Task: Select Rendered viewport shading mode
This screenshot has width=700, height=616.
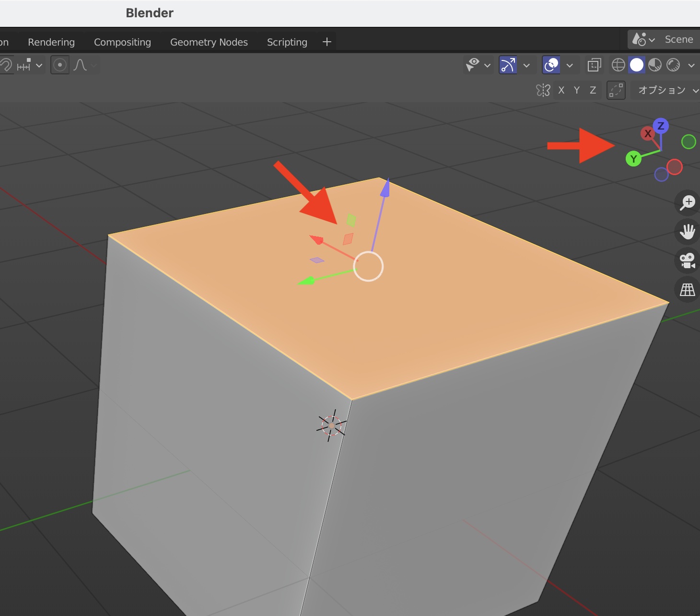Action: 674,65
